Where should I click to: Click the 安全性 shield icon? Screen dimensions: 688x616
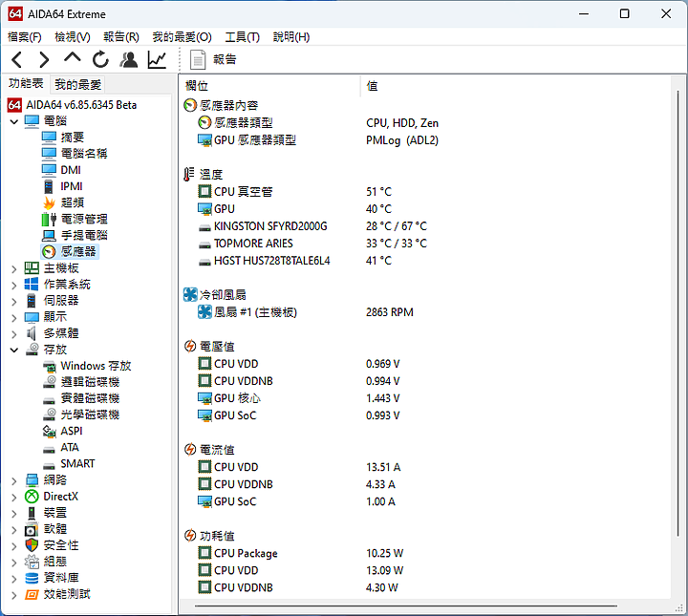pyautogui.click(x=32, y=545)
